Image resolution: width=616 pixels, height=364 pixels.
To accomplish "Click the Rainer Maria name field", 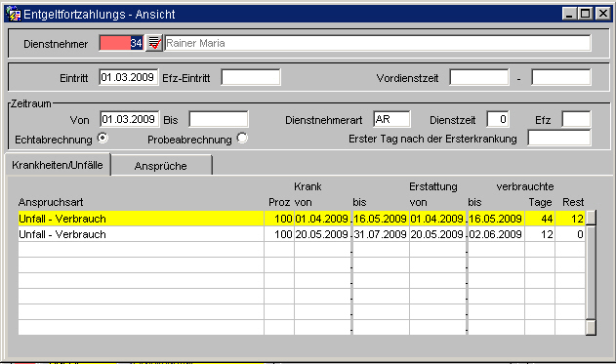I will click(378, 43).
